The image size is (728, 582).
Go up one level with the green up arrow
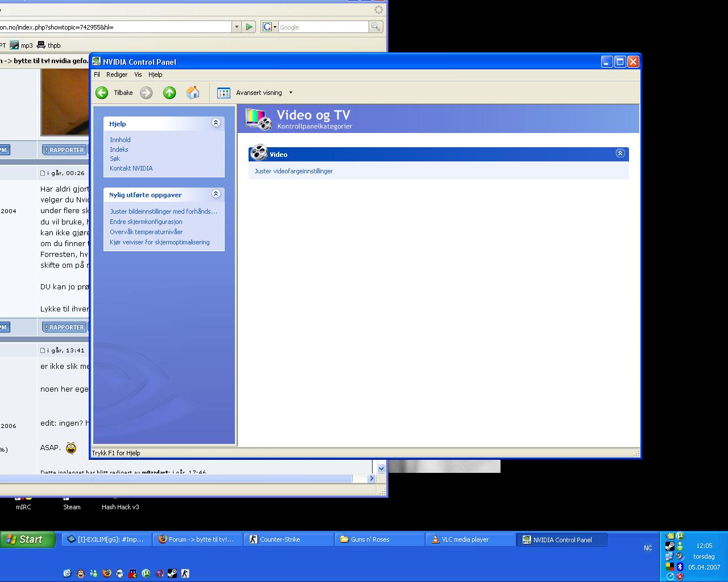point(169,93)
